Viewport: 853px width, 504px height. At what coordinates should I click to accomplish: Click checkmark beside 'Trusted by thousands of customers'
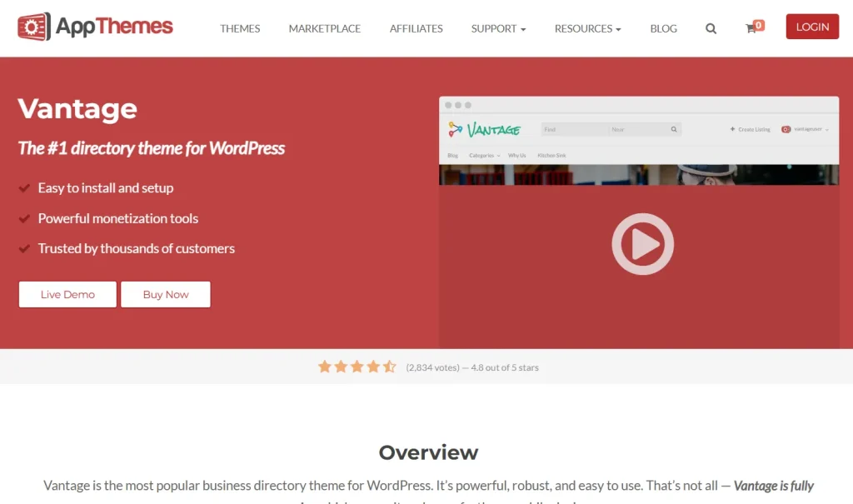coord(25,248)
